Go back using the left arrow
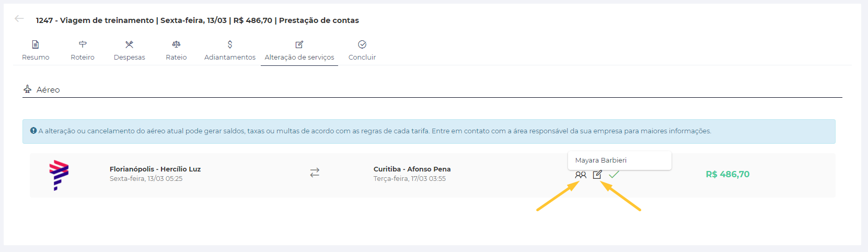Screen dimensions: 868x252 (19, 19)
